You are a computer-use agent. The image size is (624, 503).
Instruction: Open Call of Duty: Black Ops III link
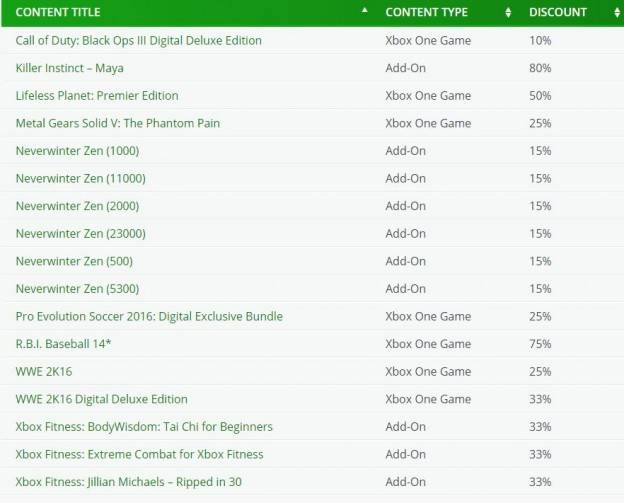pyautogui.click(x=138, y=40)
